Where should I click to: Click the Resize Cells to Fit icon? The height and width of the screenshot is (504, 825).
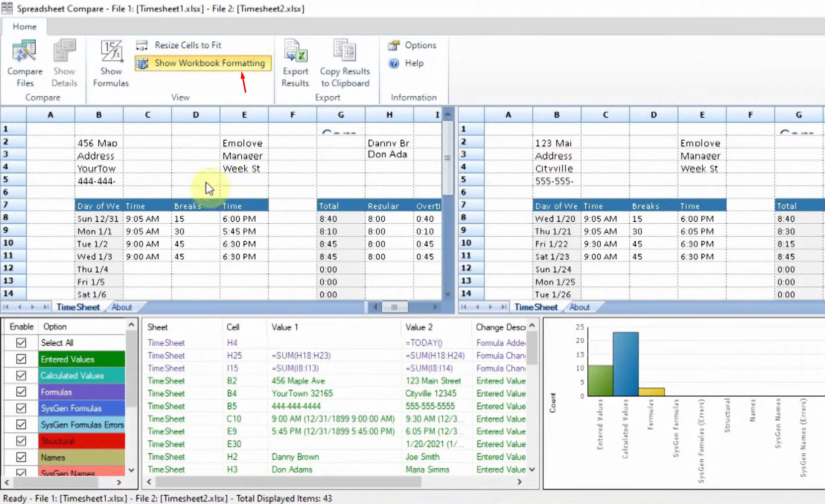point(142,45)
